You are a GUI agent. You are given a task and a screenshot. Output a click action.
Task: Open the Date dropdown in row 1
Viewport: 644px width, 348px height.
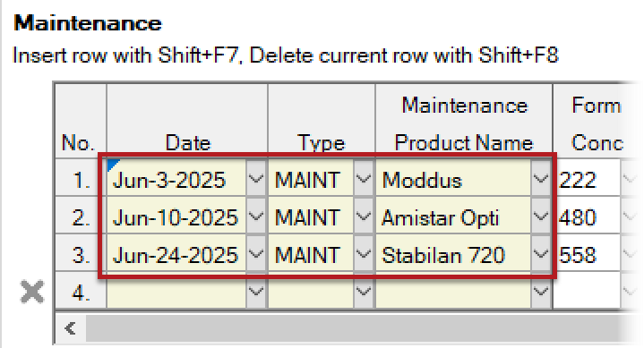256,179
